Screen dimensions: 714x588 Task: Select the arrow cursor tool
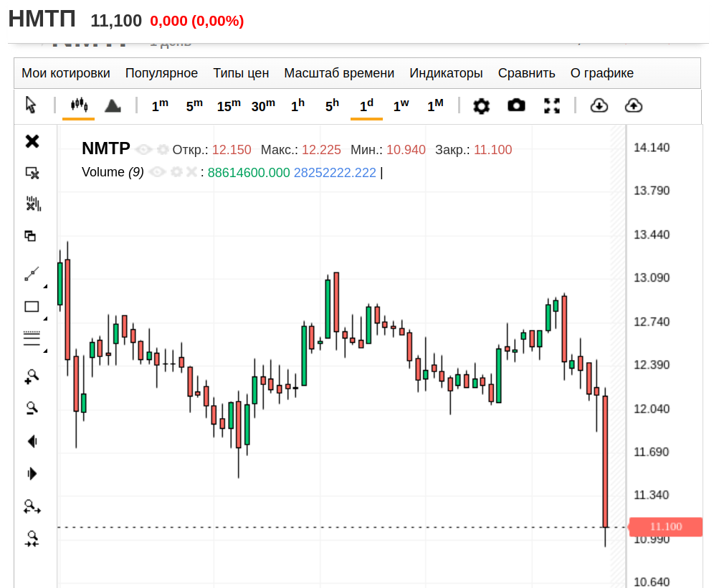pyautogui.click(x=31, y=105)
